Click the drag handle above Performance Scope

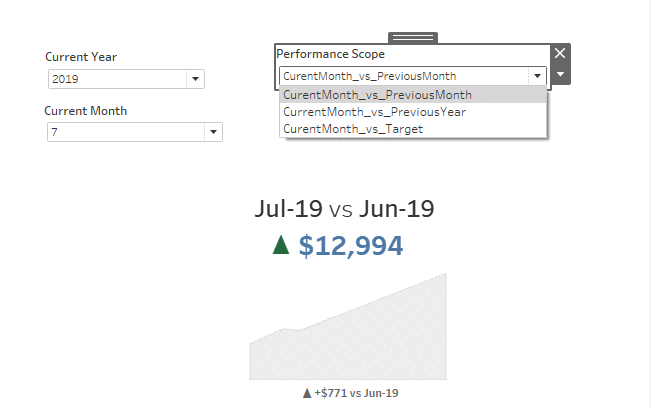[x=413, y=38]
